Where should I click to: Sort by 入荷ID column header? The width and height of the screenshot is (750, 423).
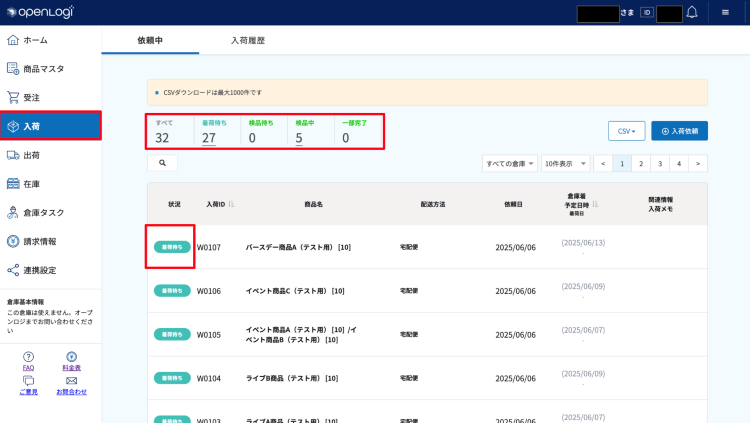pyautogui.click(x=215, y=204)
